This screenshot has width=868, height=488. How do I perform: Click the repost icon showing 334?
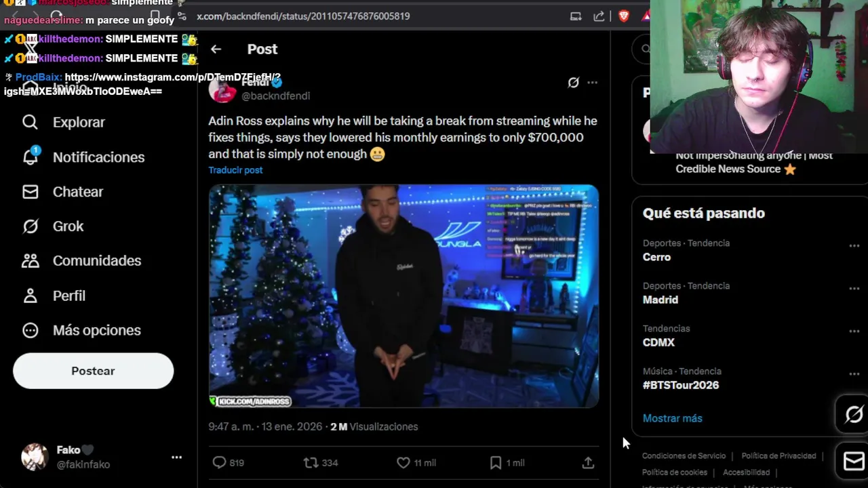click(311, 462)
